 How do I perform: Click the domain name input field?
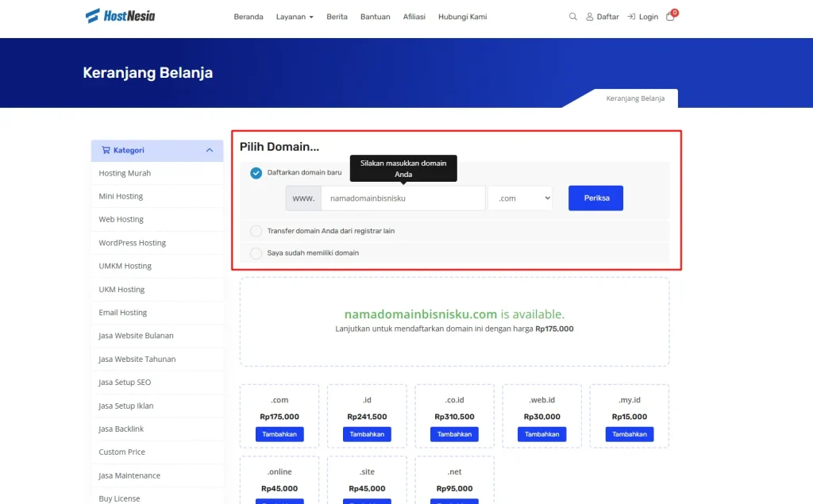coord(403,198)
